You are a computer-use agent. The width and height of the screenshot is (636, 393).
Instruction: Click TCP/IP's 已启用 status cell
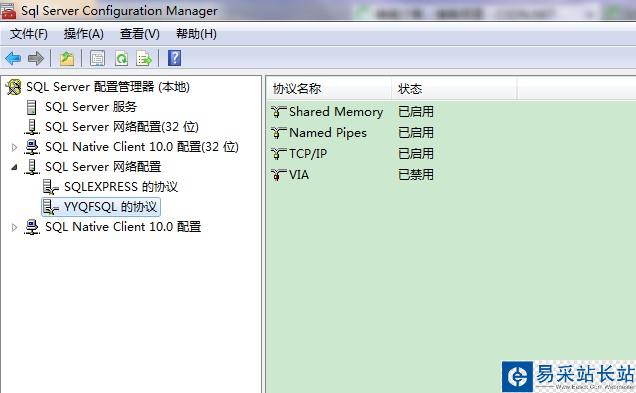[416, 154]
